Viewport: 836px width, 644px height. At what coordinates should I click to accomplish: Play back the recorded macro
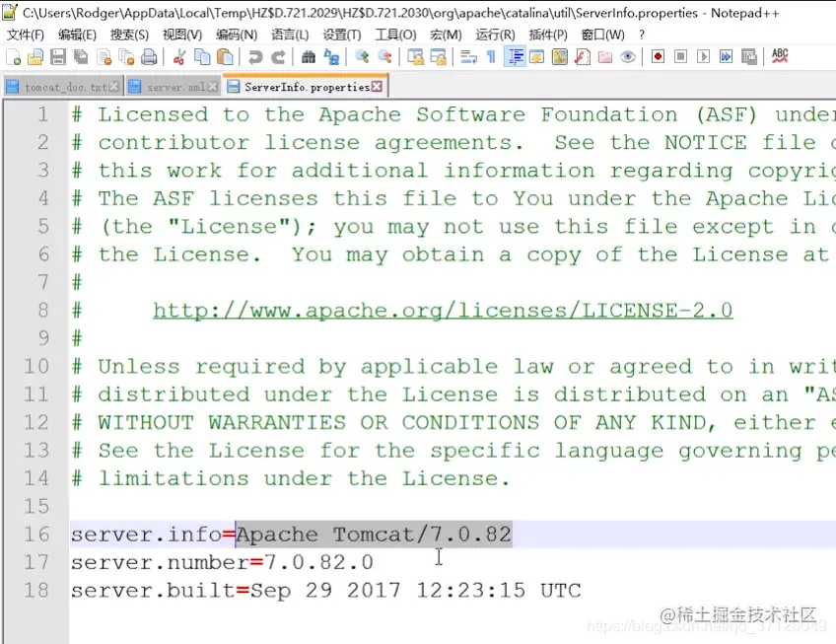[x=703, y=57]
